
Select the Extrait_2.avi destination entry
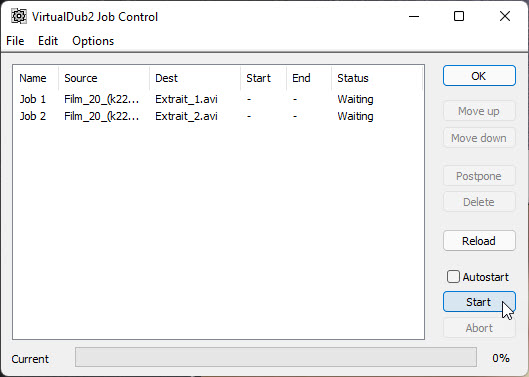click(x=186, y=116)
